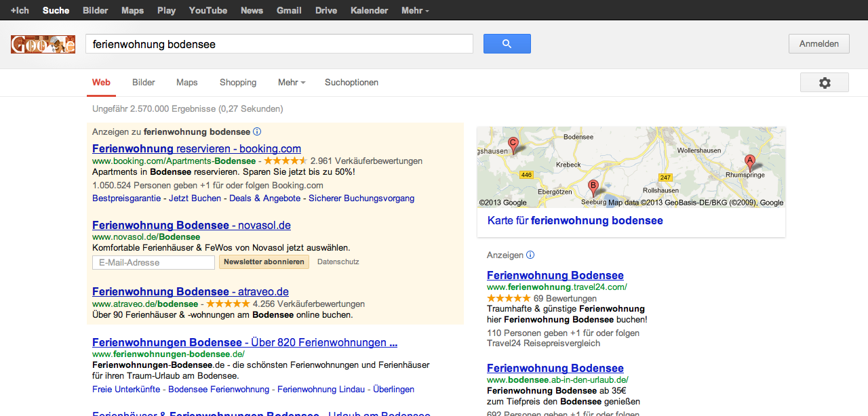The image size is (868, 416).
Task: Click the info icon beside left Anzeigen heading
Action: [257, 132]
